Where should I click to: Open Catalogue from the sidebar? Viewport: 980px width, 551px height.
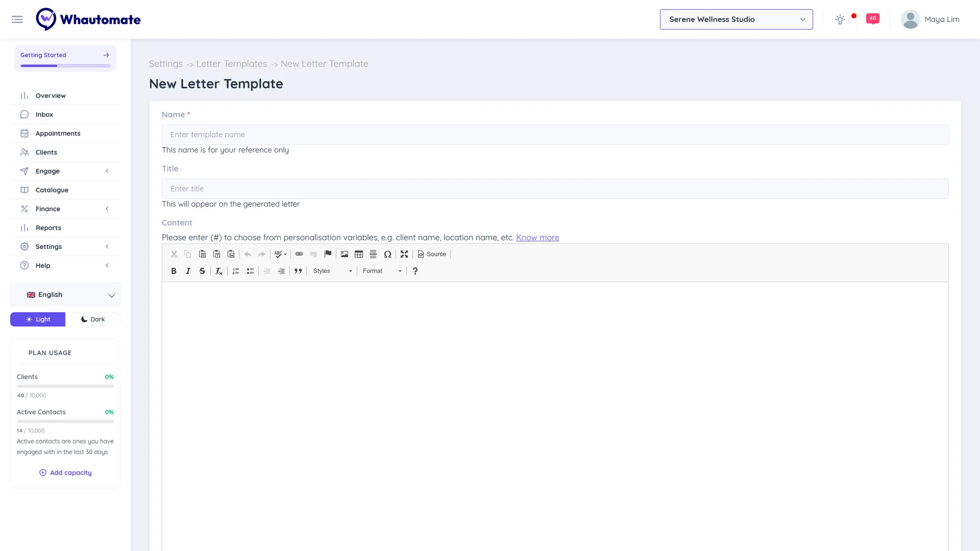65,190
